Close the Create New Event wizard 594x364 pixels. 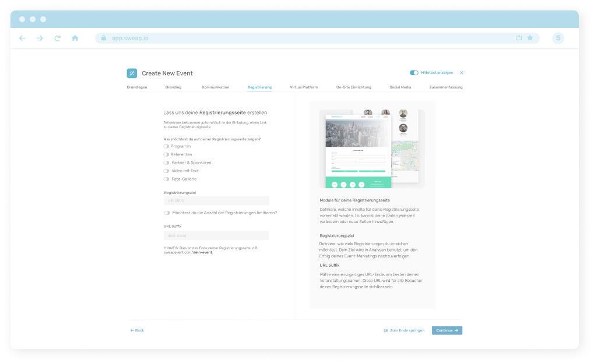click(462, 73)
